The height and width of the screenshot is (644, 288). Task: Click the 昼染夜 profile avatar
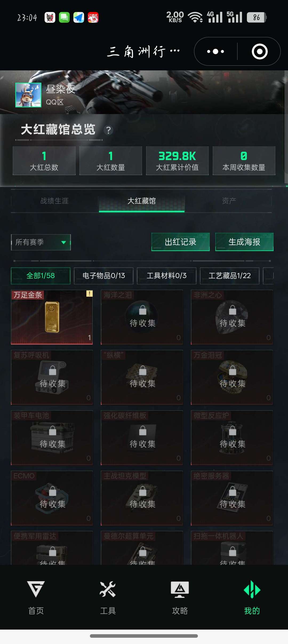[28, 95]
